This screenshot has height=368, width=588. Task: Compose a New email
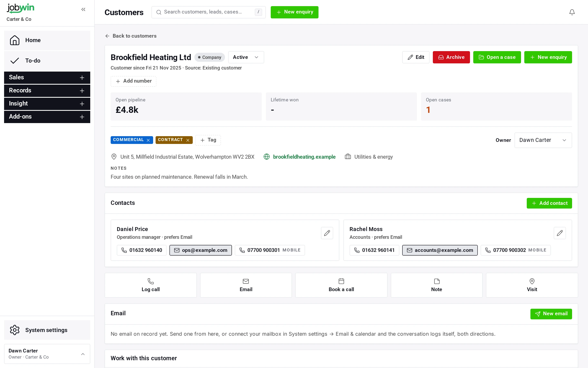click(551, 314)
